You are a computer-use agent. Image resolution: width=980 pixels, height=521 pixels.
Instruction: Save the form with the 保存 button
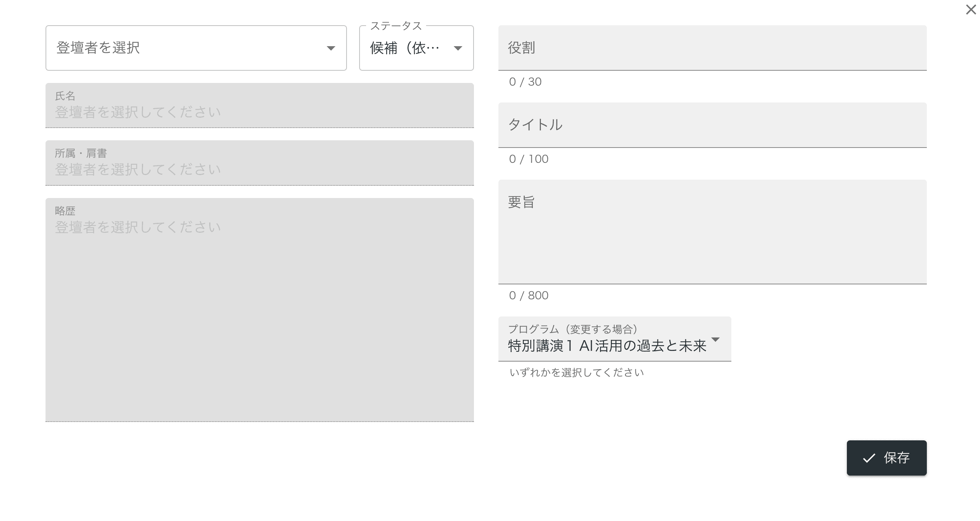click(886, 458)
